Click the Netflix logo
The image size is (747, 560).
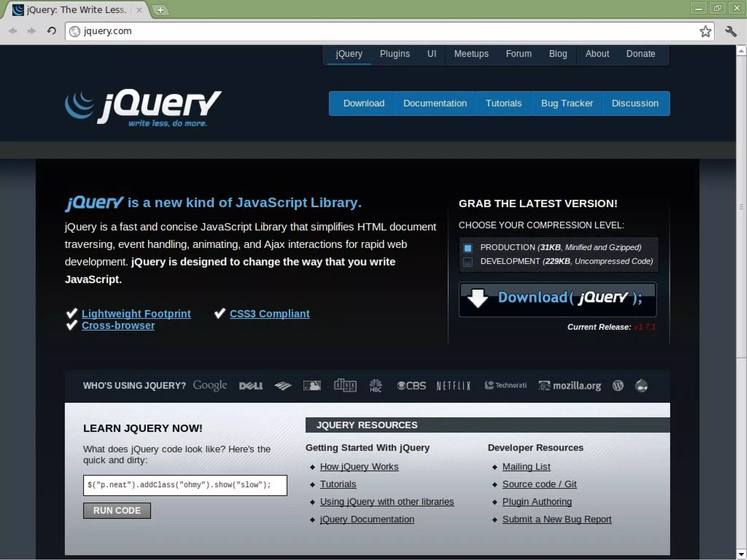(453, 386)
